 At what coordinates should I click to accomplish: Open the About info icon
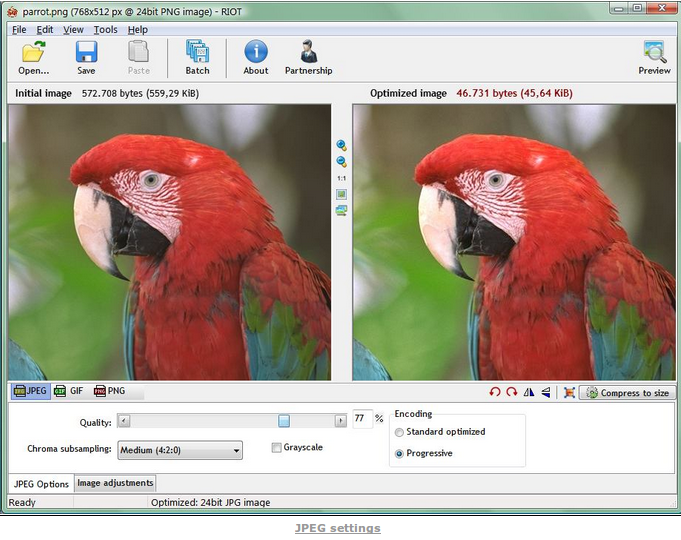[x=256, y=57]
